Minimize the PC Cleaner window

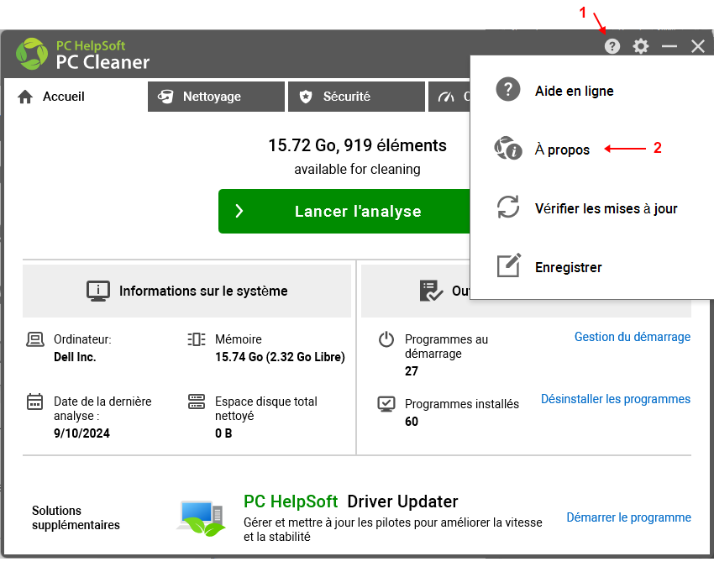(x=669, y=46)
